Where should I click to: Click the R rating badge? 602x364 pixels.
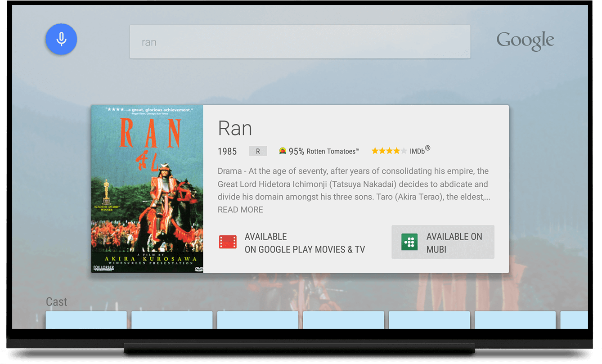click(x=258, y=151)
